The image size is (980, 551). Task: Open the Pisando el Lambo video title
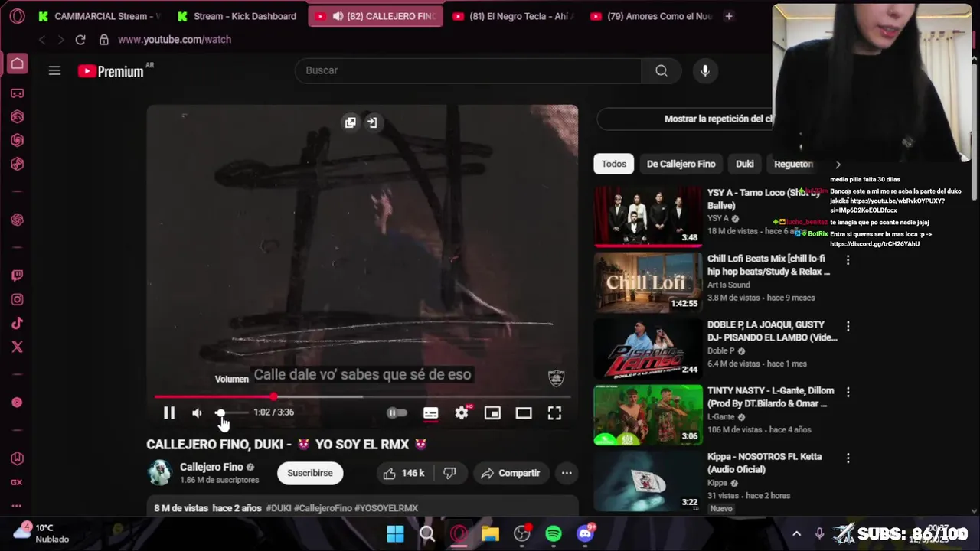click(773, 331)
